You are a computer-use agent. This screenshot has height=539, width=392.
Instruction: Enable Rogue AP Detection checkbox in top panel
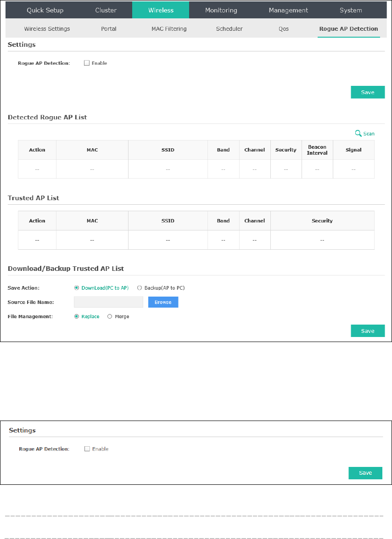click(x=87, y=63)
